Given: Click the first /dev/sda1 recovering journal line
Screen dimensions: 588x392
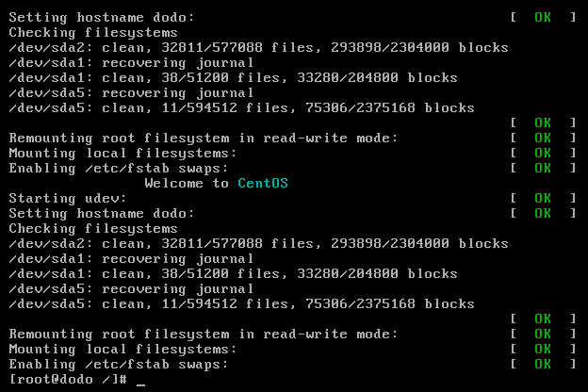Looking at the screenshot, I should [131, 62].
